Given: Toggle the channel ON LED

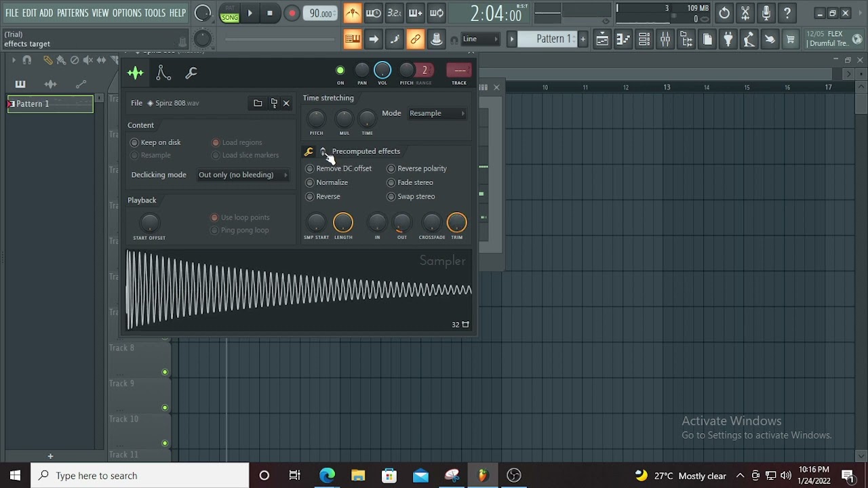Looking at the screenshot, I should 340,70.
